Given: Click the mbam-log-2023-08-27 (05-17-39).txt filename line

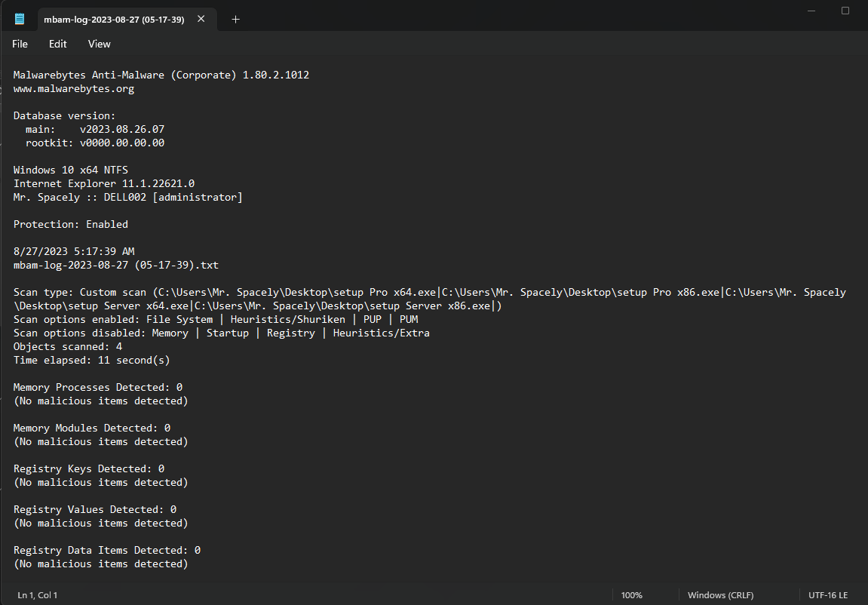Looking at the screenshot, I should [115, 265].
